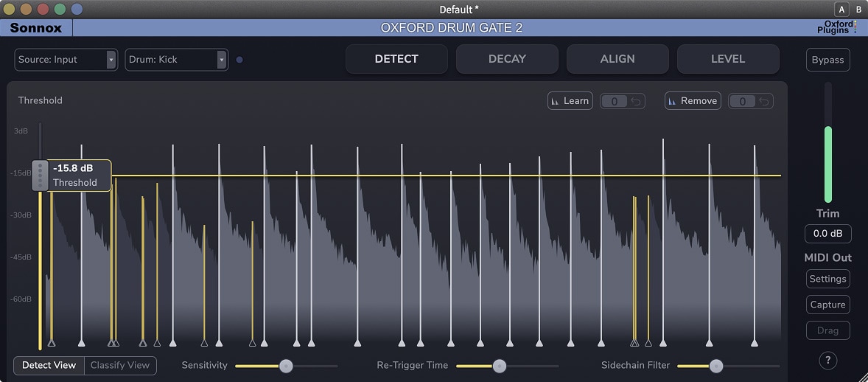The height and width of the screenshot is (382, 868).
Task: Expand the Drum: Kick dropdown
Action: (x=176, y=60)
